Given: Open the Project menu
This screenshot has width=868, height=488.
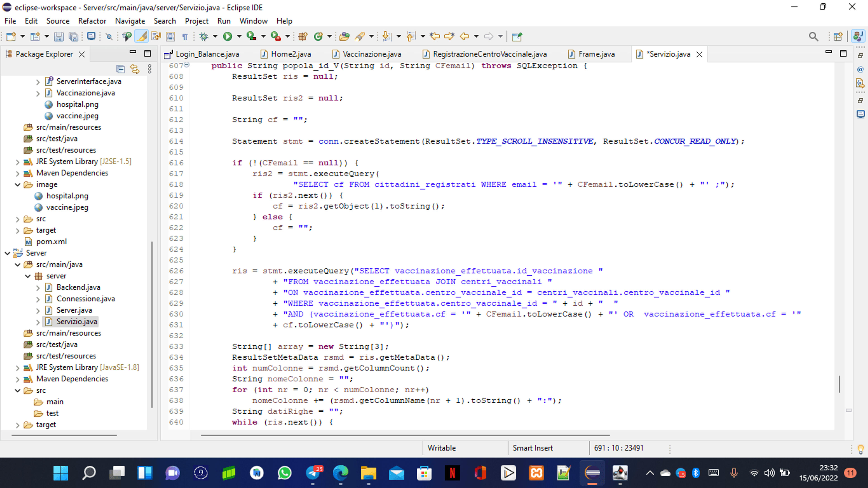Looking at the screenshot, I should tap(196, 21).
